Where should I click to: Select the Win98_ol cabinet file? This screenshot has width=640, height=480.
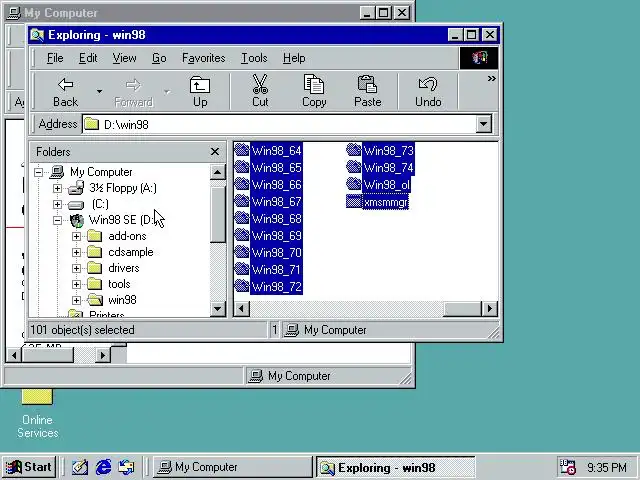[x=378, y=185]
